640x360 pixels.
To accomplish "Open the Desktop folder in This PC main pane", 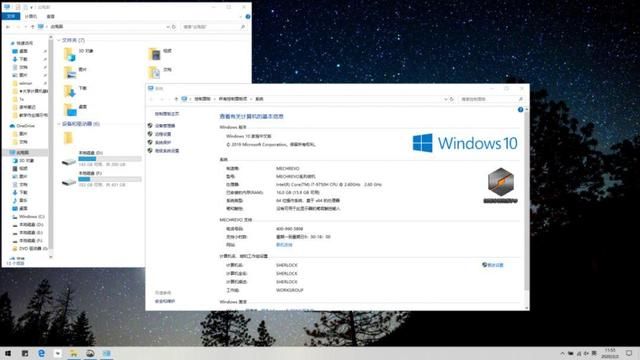I will [x=76, y=109].
